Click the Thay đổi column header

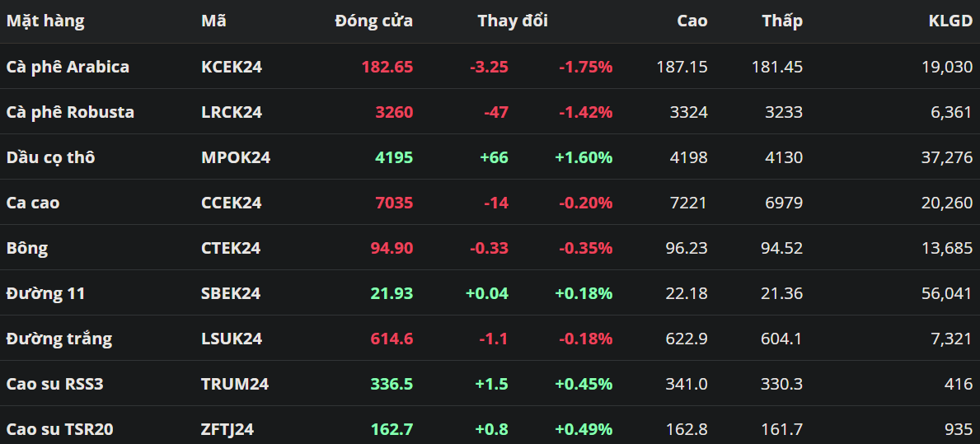(512, 21)
